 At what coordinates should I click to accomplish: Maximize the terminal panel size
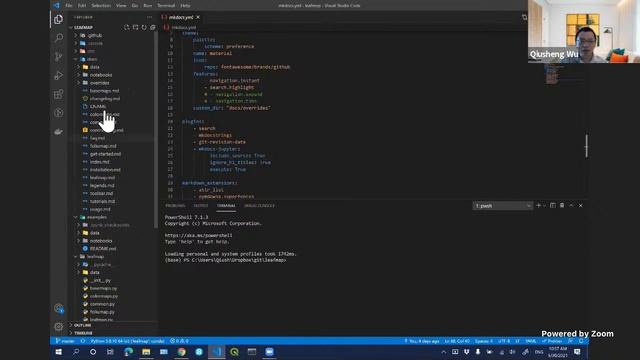[x=571, y=205]
